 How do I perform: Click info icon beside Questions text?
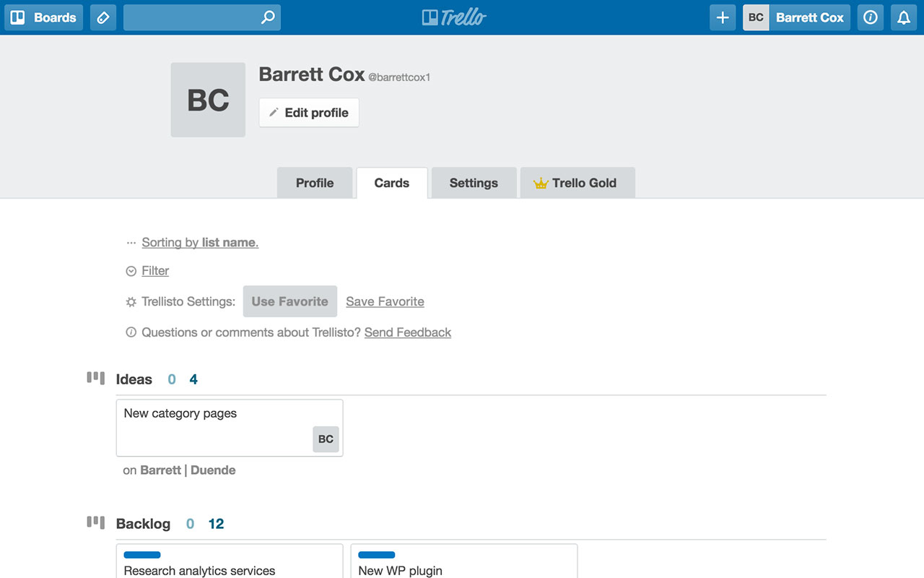[x=131, y=332]
